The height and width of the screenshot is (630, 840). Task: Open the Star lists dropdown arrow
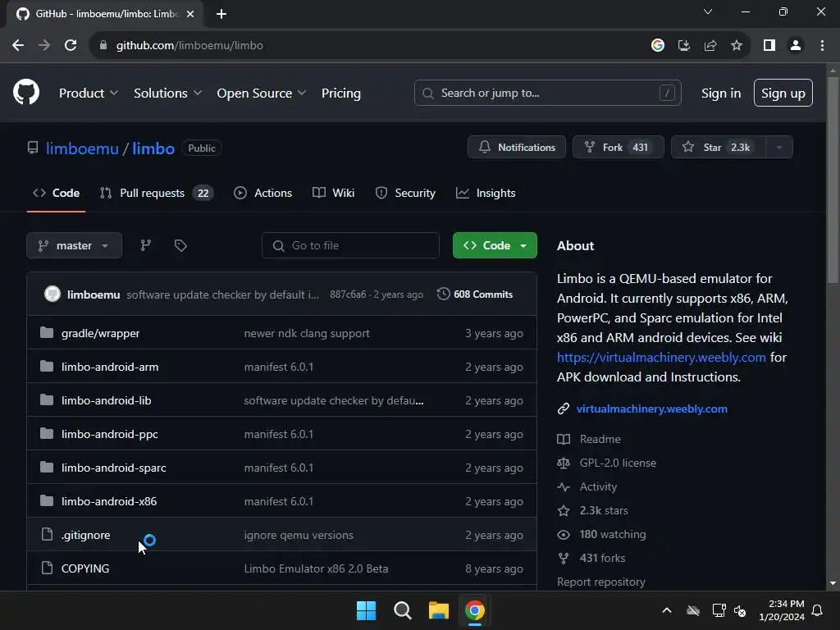pos(779,148)
